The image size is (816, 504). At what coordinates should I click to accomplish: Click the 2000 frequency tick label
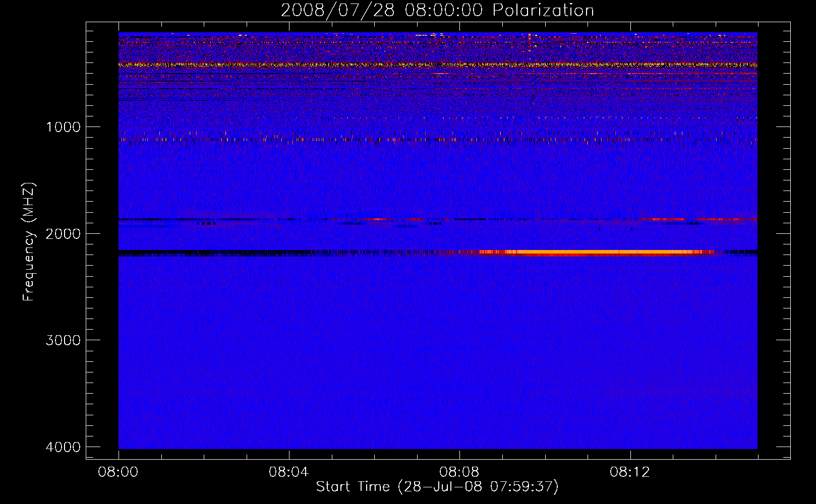pyautogui.click(x=63, y=234)
